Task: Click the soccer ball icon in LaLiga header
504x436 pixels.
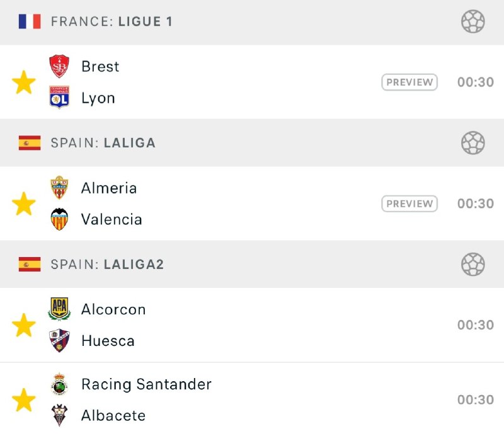Action: click(x=473, y=143)
